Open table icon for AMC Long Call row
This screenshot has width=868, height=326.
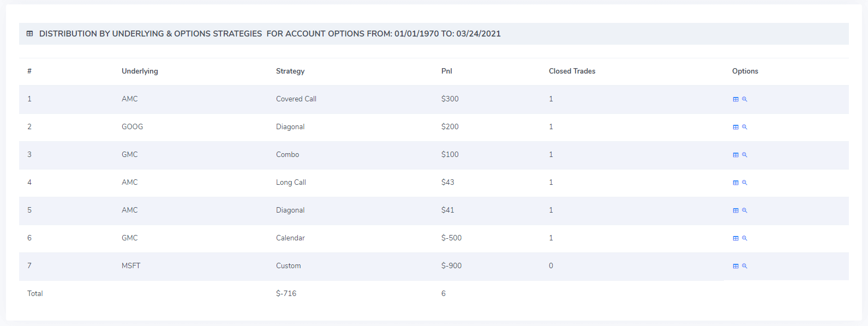(x=735, y=183)
